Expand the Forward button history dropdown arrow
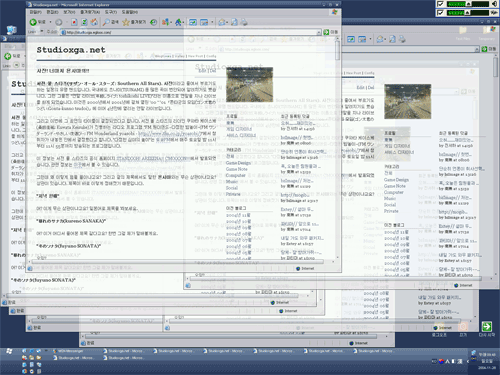Image resolution: width=500 pixels, height=375 pixels. tap(66, 22)
